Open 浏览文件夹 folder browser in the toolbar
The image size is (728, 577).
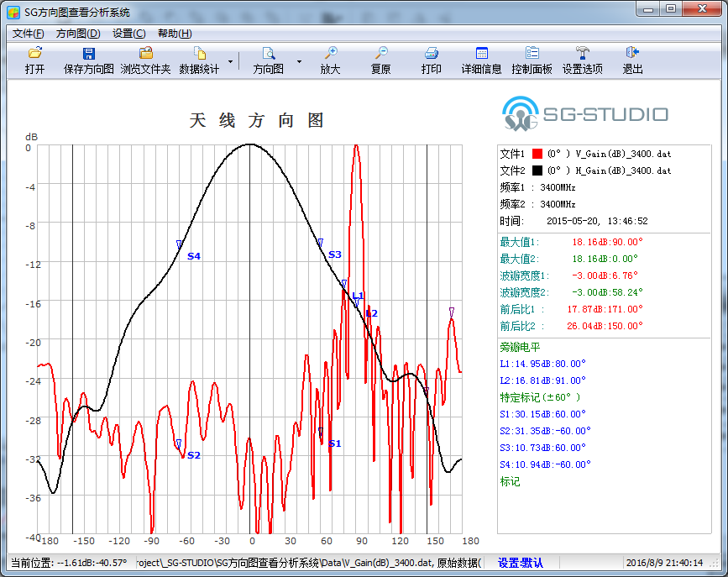pos(145,53)
